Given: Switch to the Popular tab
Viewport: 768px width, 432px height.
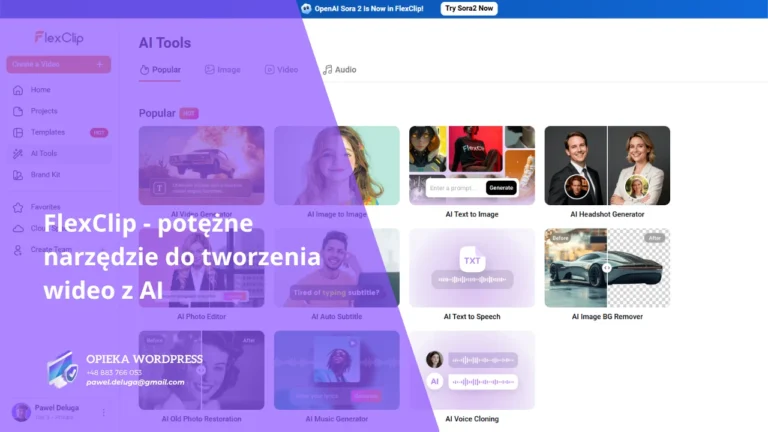Looking at the screenshot, I should (x=160, y=70).
